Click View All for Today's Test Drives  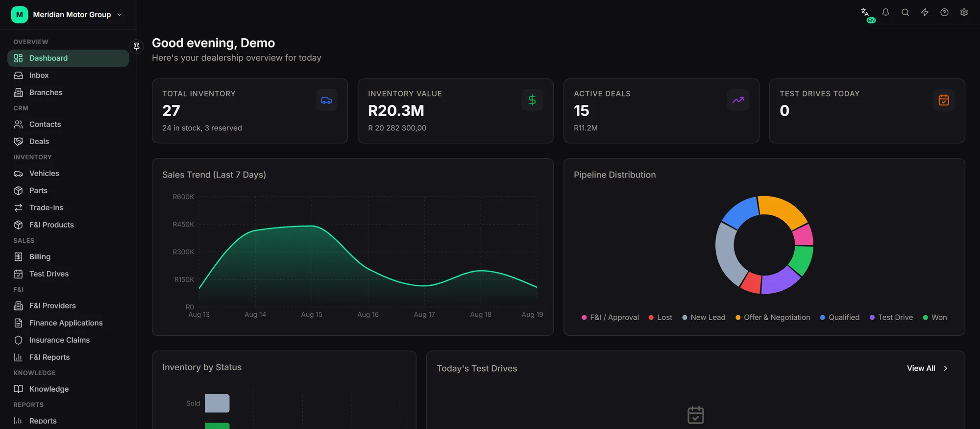point(928,368)
